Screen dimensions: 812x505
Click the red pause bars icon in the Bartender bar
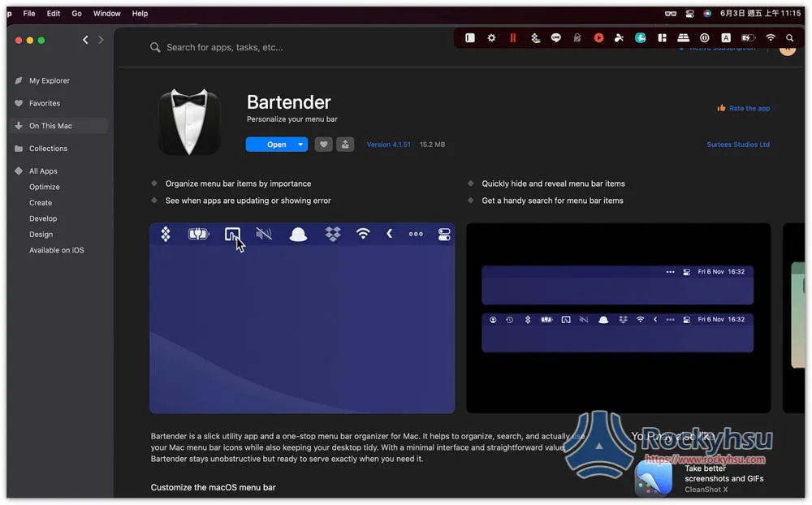coord(512,38)
